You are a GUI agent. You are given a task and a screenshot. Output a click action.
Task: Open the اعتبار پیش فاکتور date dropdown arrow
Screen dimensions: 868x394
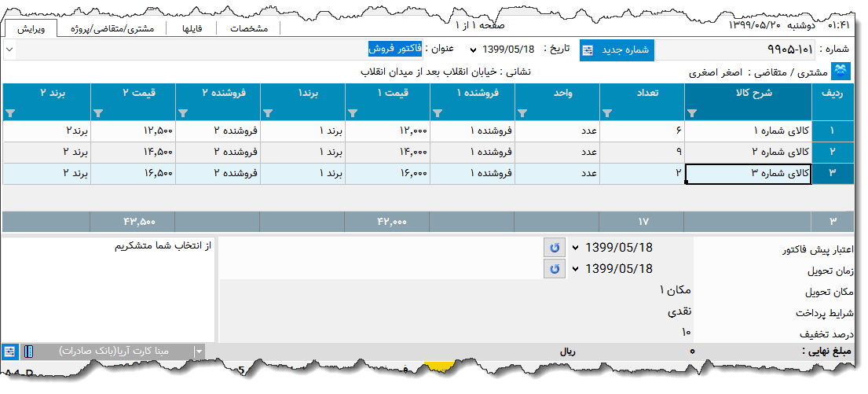point(576,248)
